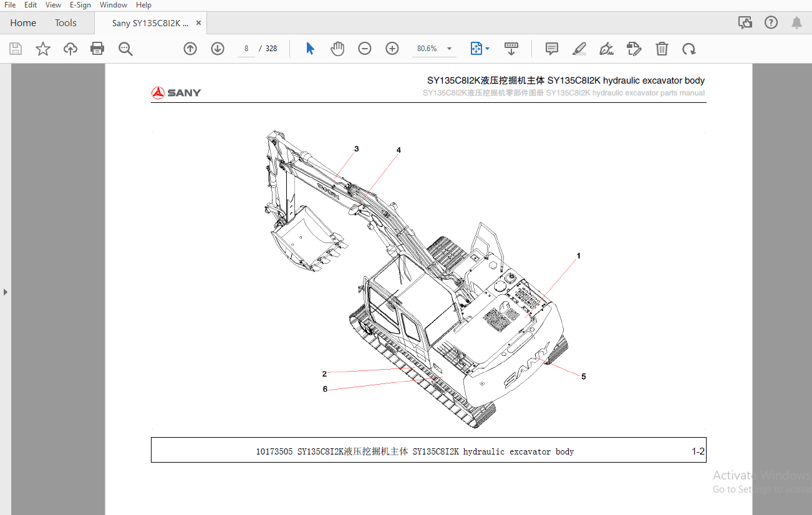
Task: Open the notifications bell
Action: 796,23
